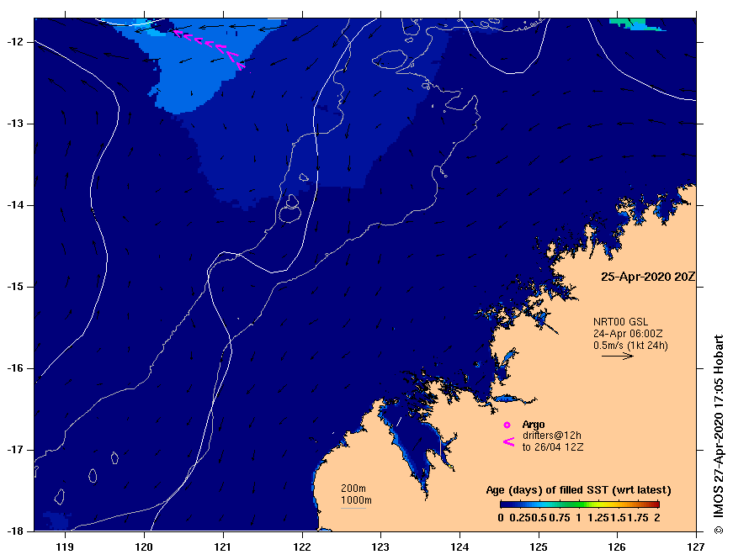The height and width of the screenshot is (560, 733).
Task: Click the 24-Apr 06:00Z text
Action: pyautogui.click(x=628, y=334)
